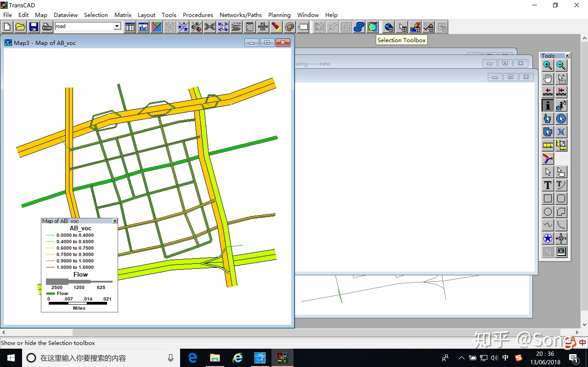Click the Save file toolbar button
Viewport: 588px width, 367px height.
[34, 27]
